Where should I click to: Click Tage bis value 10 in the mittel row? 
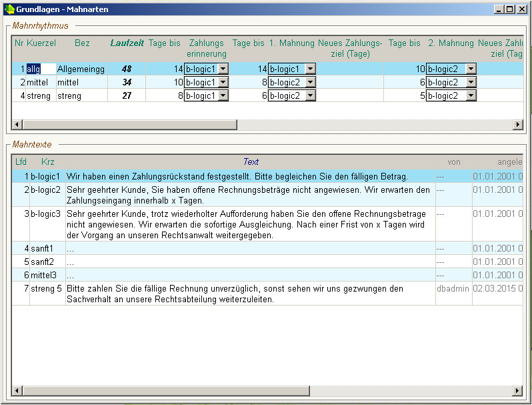click(165, 82)
